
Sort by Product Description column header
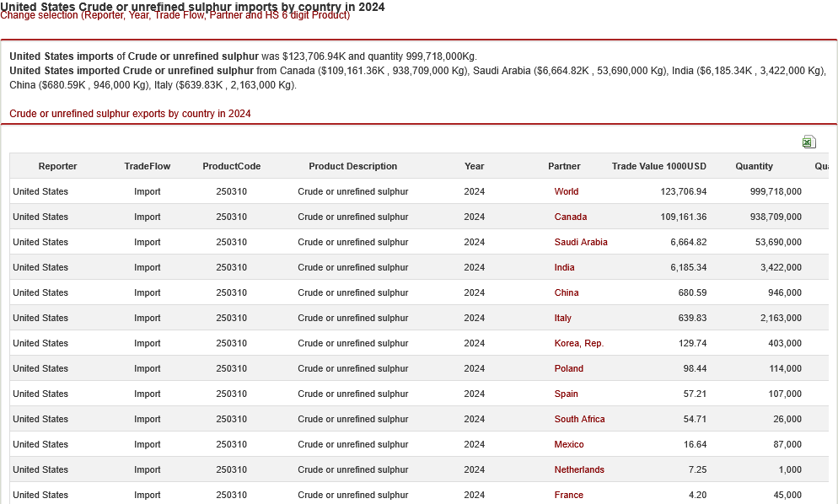[352, 166]
